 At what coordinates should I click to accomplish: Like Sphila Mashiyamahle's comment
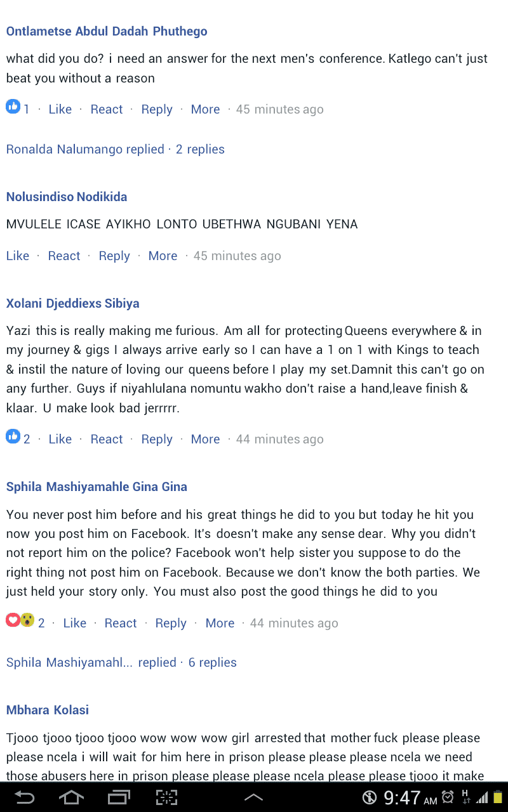74,623
